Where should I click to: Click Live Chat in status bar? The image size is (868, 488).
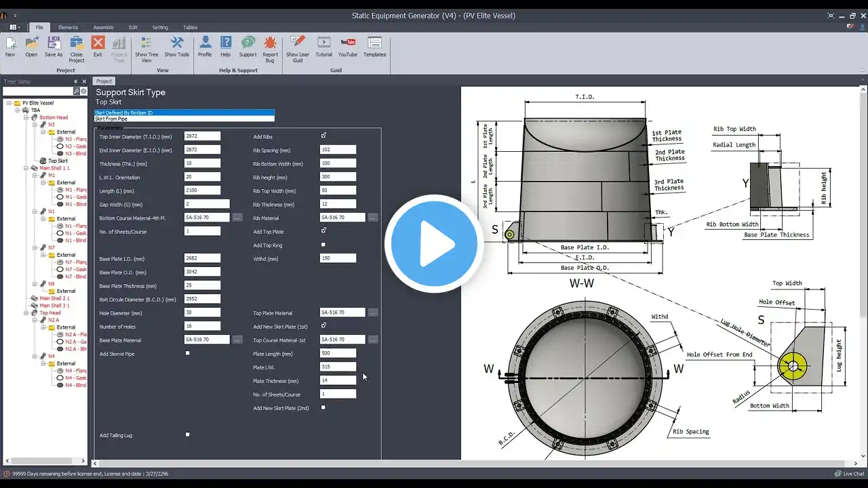click(848, 474)
